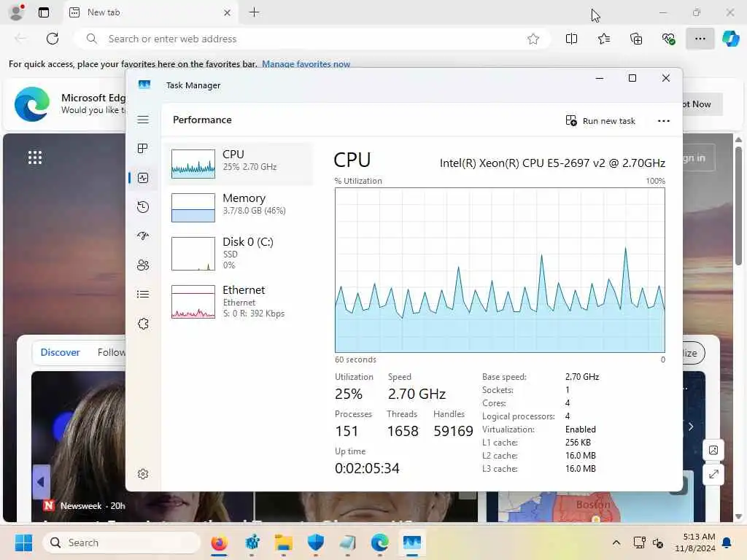Open Edge Collections icon
Screen dimensions: 747x560
tap(636, 39)
